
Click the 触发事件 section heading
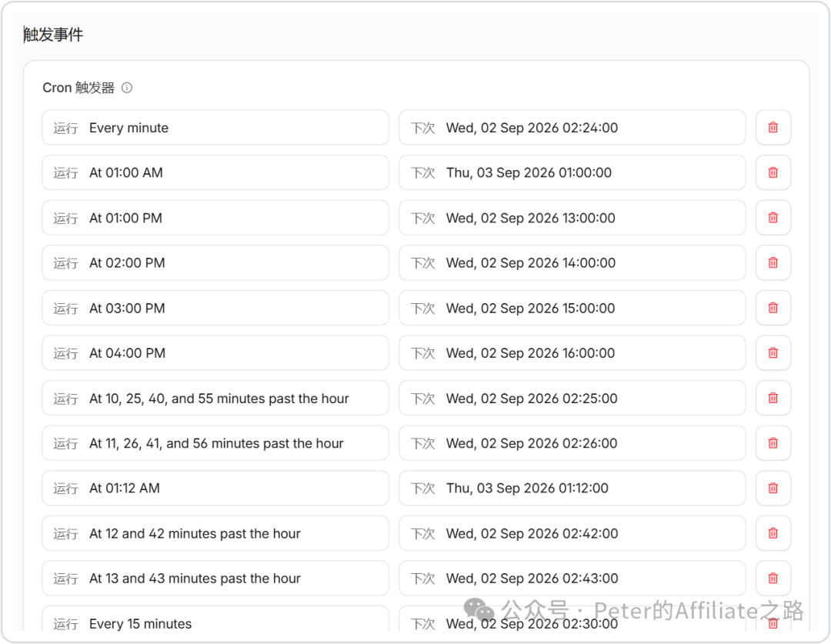pyautogui.click(x=53, y=35)
